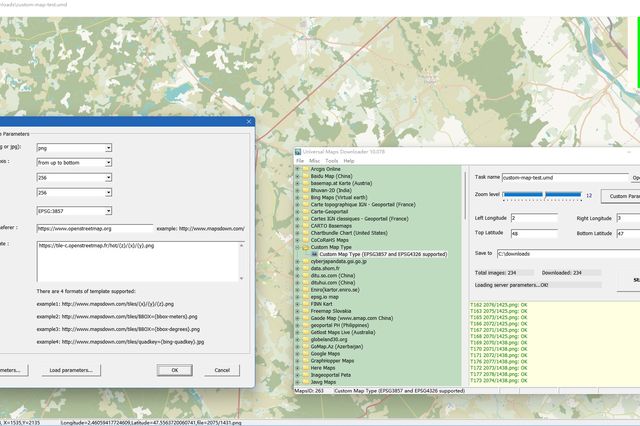Open the EPSG:3857 projection dropdown
The height and width of the screenshot is (426, 640).
[108, 211]
